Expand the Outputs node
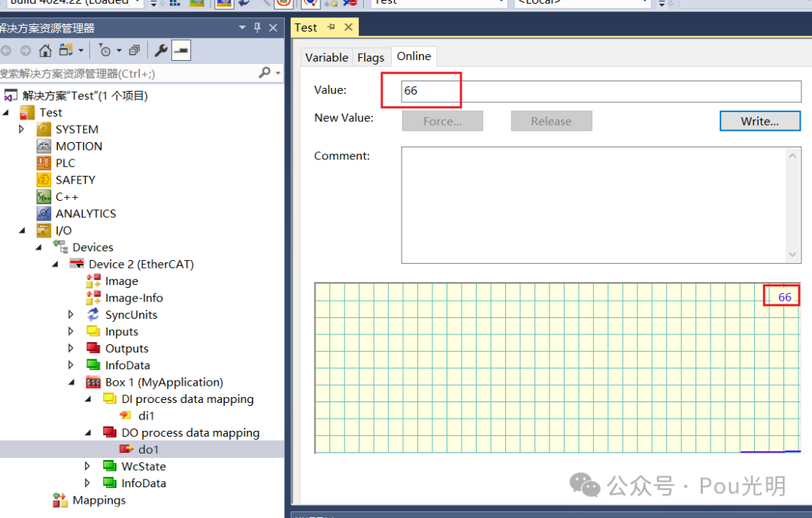 71,348
